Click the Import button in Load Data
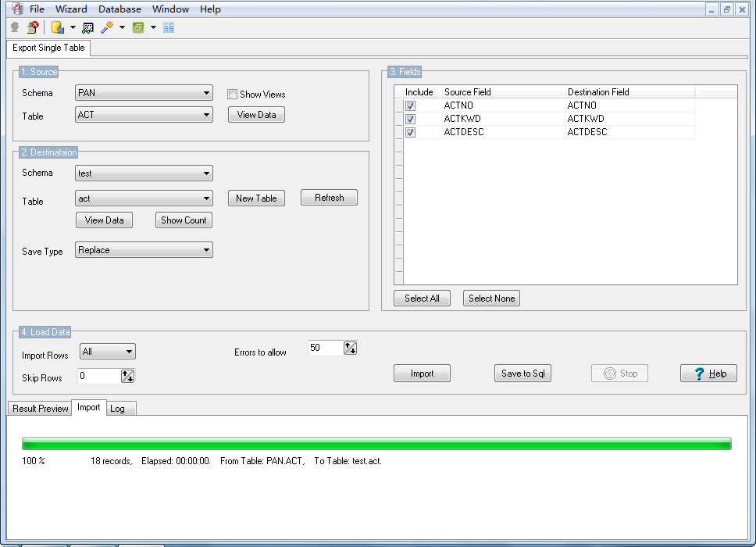The height and width of the screenshot is (547, 756). click(422, 374)
